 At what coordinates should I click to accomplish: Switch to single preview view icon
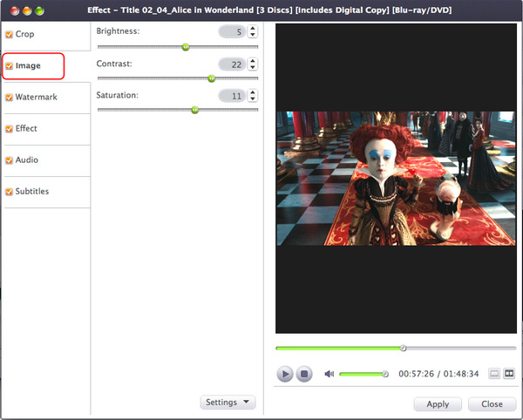point(494,373)
